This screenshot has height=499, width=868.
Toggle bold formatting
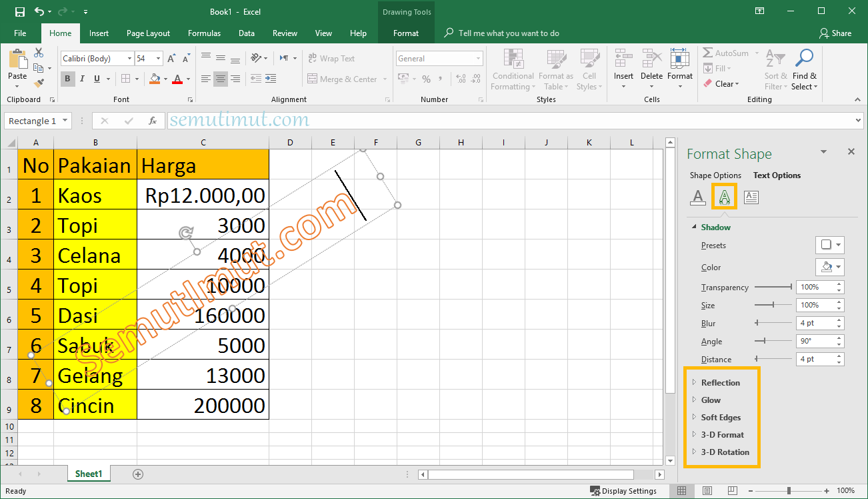(67, 79)
